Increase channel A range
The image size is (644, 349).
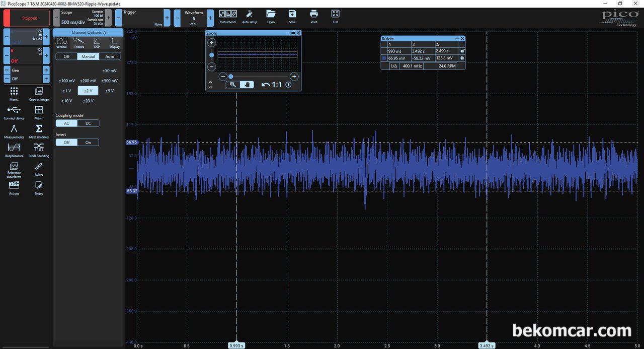pyautogui.click(x=46, y=37)
